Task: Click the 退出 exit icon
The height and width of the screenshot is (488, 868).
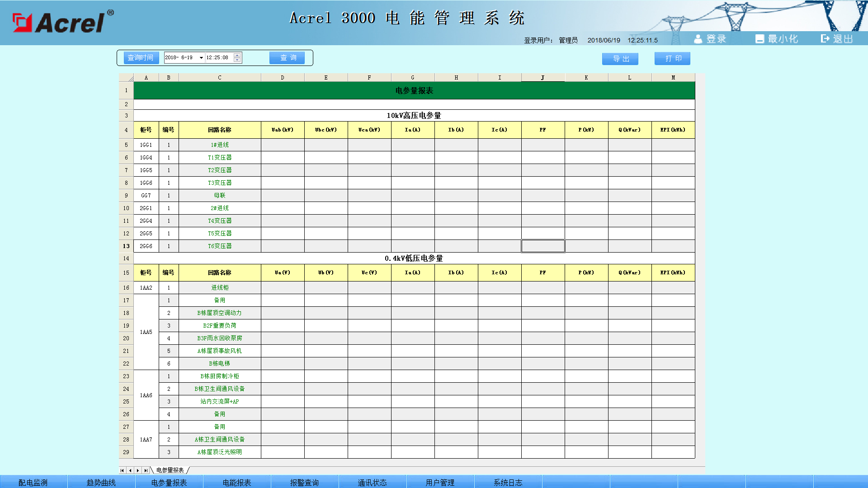Action: click(825, 39)
